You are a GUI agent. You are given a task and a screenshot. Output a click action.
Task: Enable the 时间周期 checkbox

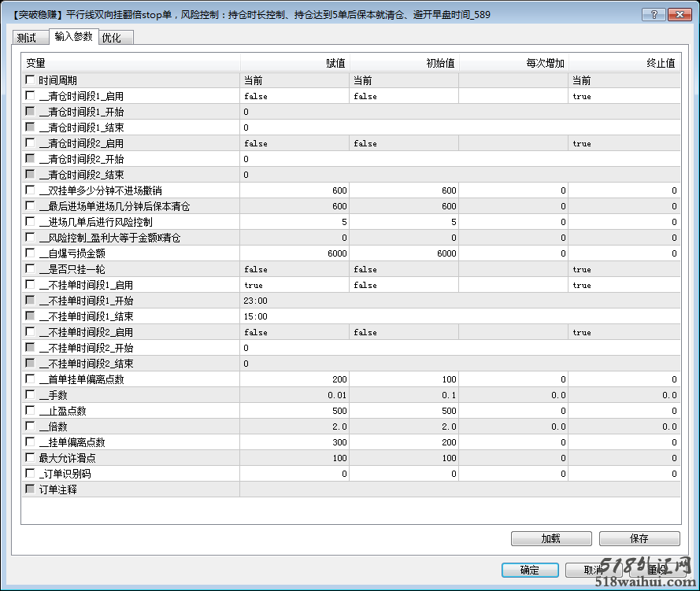pyautogui.click(x=30, y=80)
